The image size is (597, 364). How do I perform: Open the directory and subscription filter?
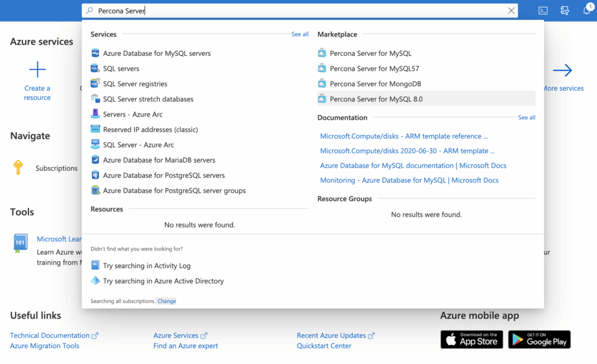pyautogui.click(x=564, y=10)
